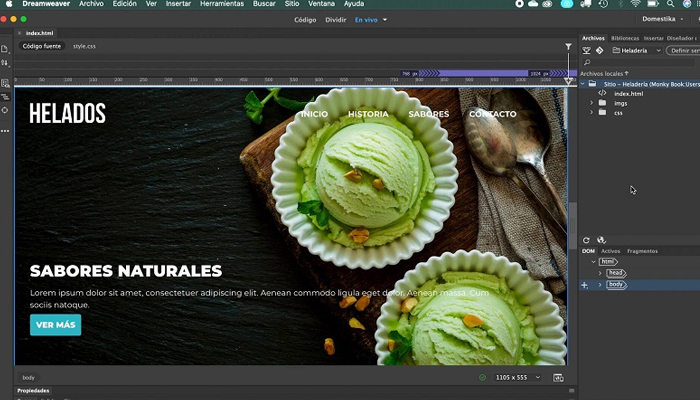Click the HISTORIA navigation link
Image resolution: width=700 pixels, height=400 pixels.
368,114
